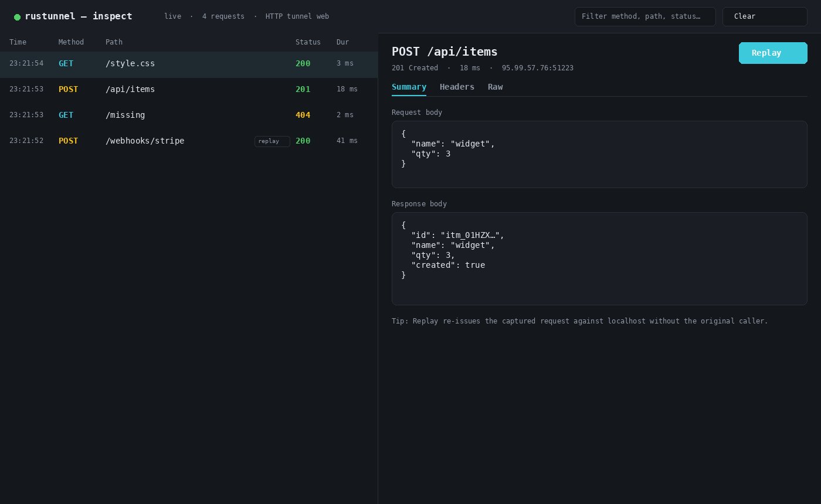Image resolution: width=821 pixels, height=504 pixels.
Task: Click the 201 Created status text
Action: tap(415, 68)
